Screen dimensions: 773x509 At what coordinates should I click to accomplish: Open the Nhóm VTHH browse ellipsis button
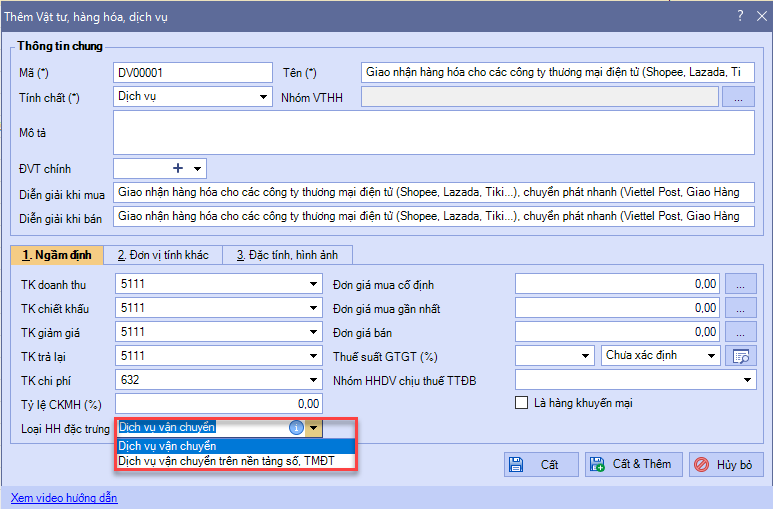pos(738,97)
